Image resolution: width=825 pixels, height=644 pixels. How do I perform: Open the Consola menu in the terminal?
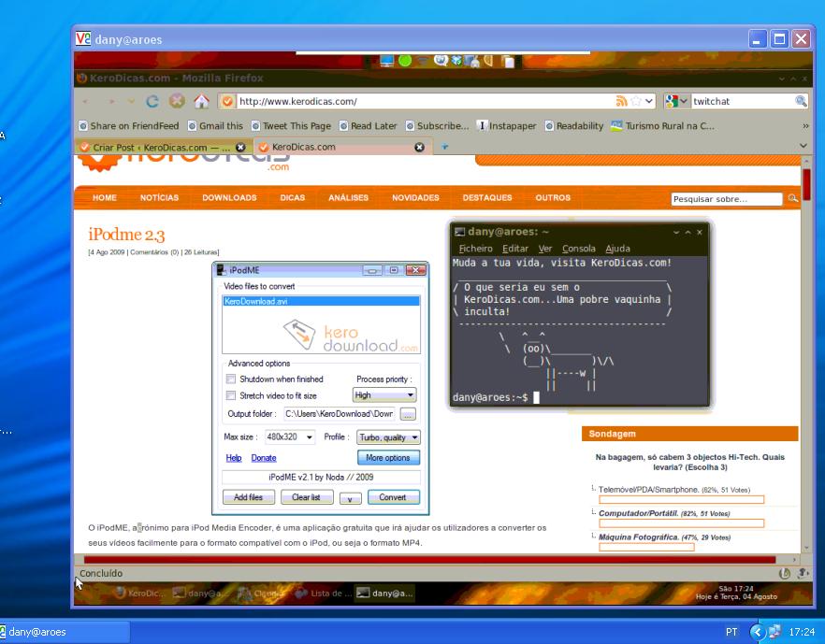pyautogui.click(x=578, y=248)
